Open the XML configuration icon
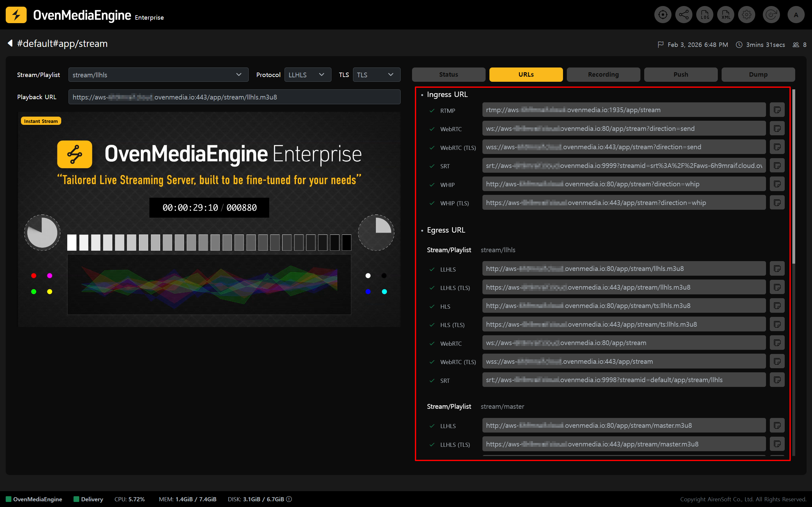The height and width of the screenshot is (507, 812). coord(725,15)
